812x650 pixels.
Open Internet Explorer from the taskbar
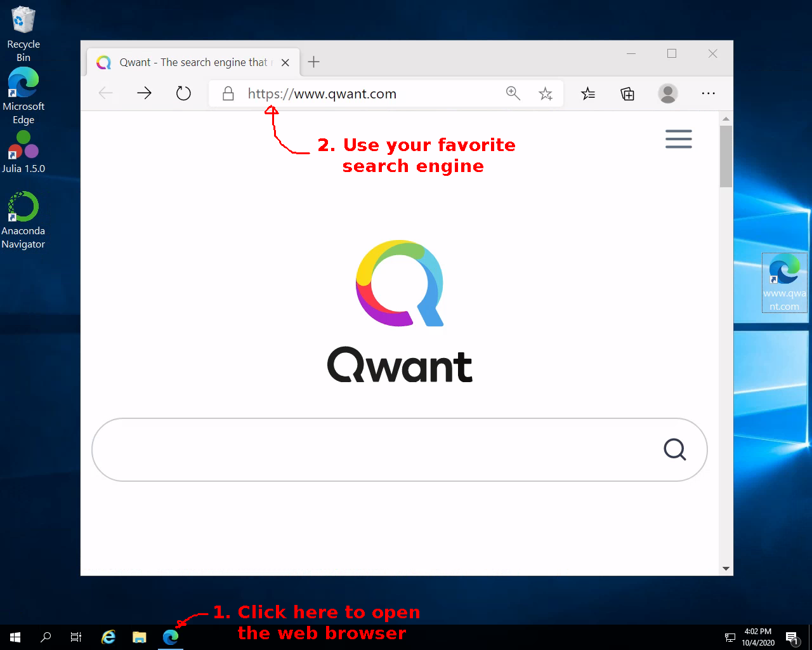pyautogui.click(x=108, y=637)
